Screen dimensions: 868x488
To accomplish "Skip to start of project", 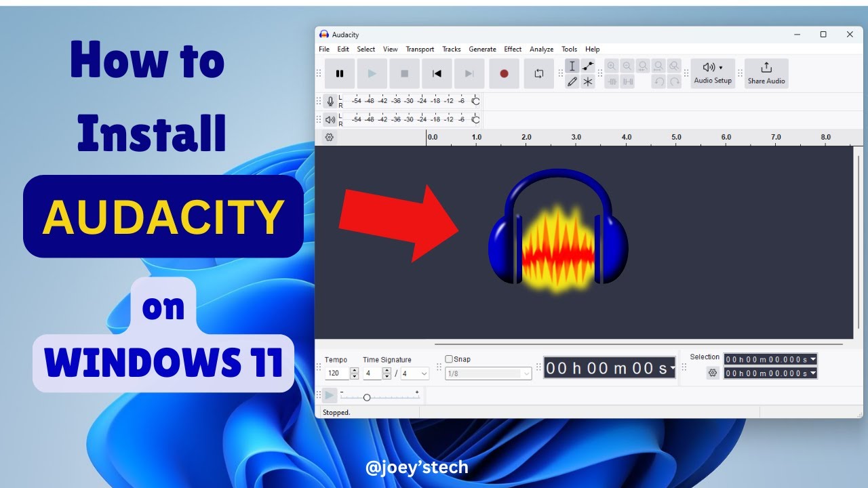I will [437, 74].
